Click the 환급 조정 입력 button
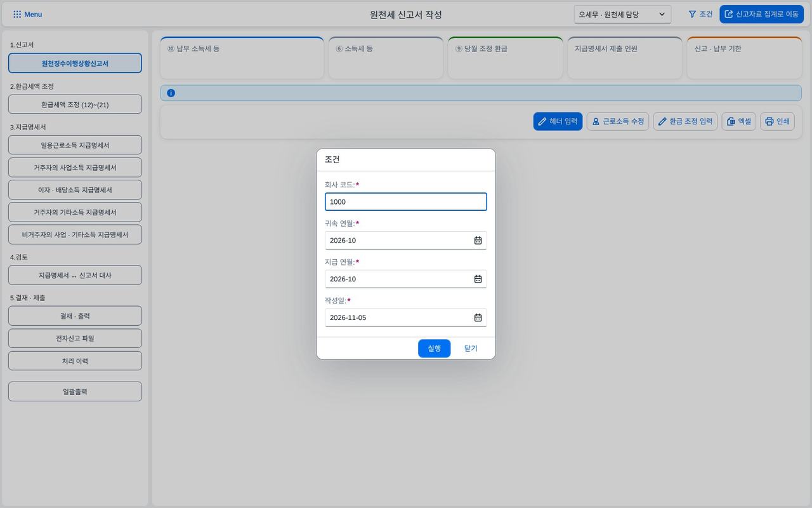 tap(685, 121)
